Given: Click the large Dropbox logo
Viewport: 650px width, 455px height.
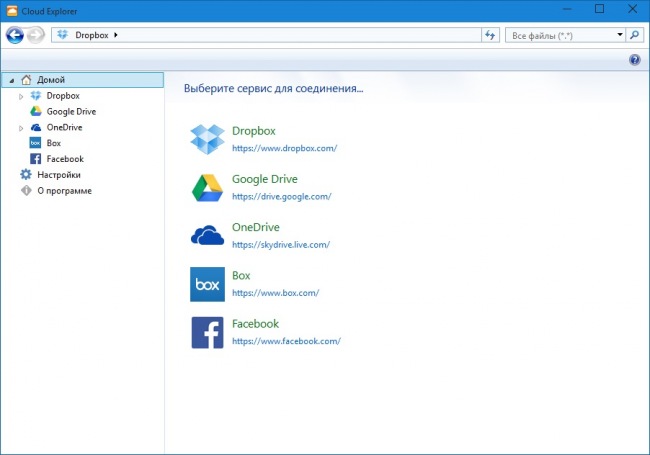Looking at the screenshot, I should click(207, 139).
